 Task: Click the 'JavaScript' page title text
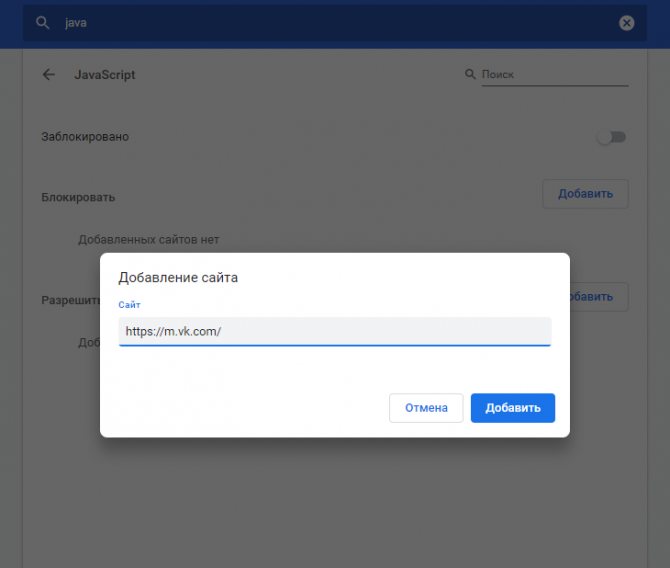[105, 75]
